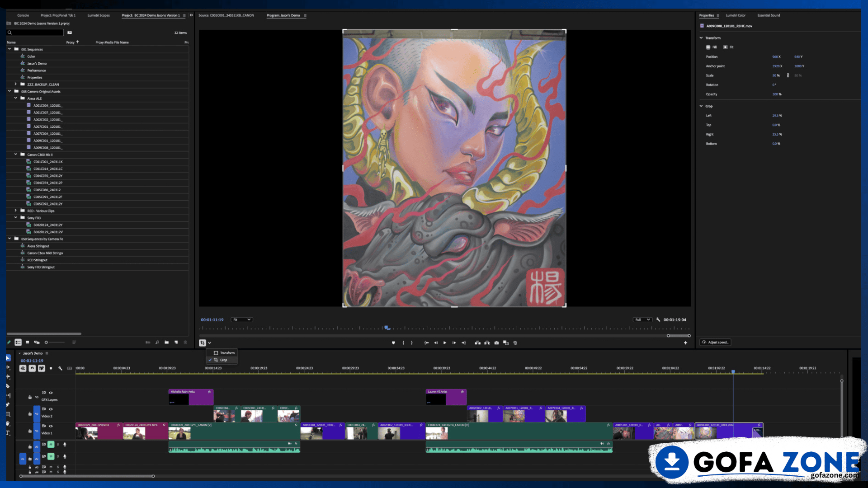Click the Comparison View button
This screenshot has width=868, height=488.
click(x=506, y=343)
